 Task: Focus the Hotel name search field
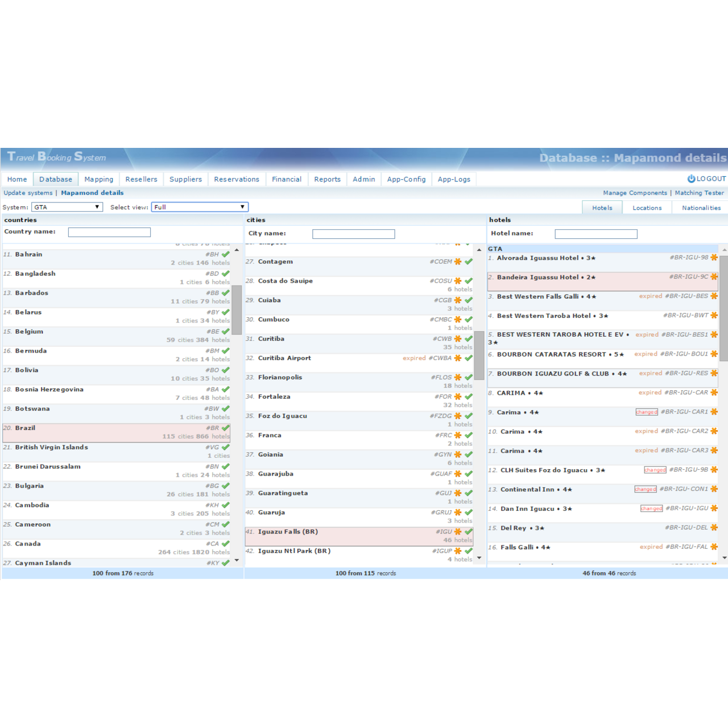coord(595,234)
